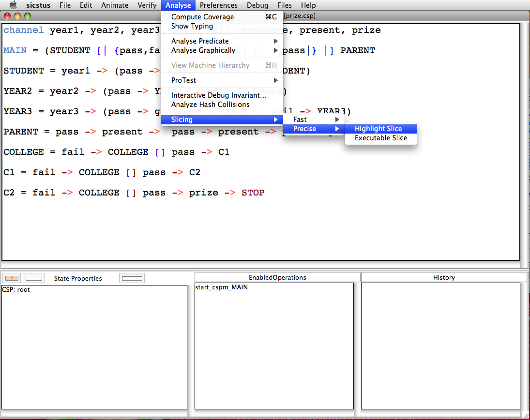Click the green zoom window button
This screenshot has width=530, height=420.
coord(28,16)
